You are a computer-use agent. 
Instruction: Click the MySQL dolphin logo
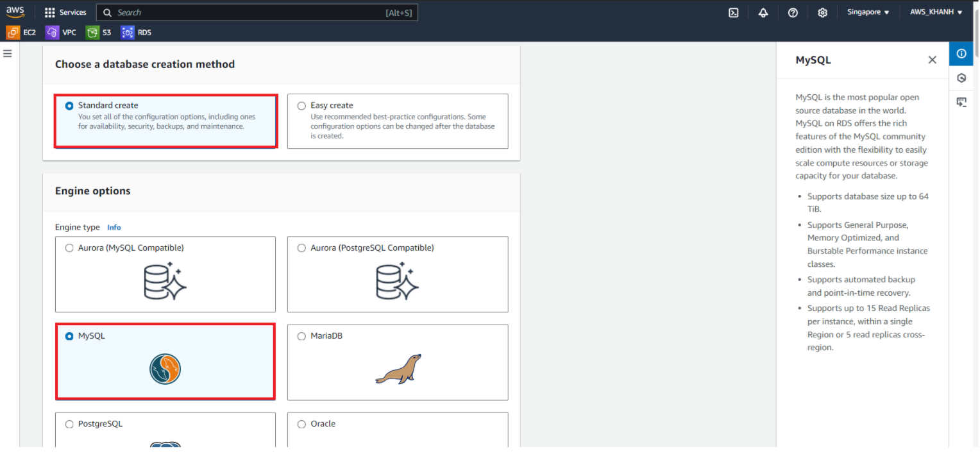(165, 369)
